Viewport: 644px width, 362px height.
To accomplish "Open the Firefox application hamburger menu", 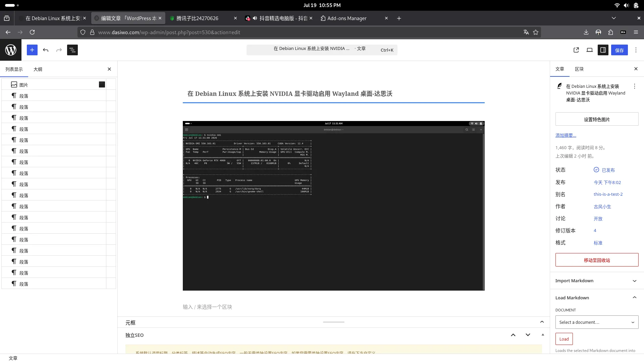I will tap(636, 32).
